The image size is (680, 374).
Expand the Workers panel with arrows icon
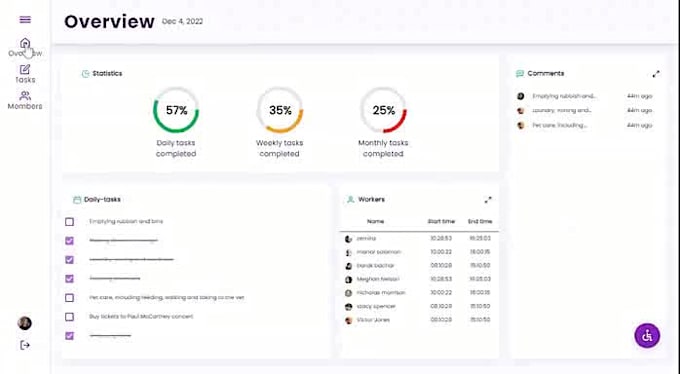pyautogui.click(x=488, y=200)
